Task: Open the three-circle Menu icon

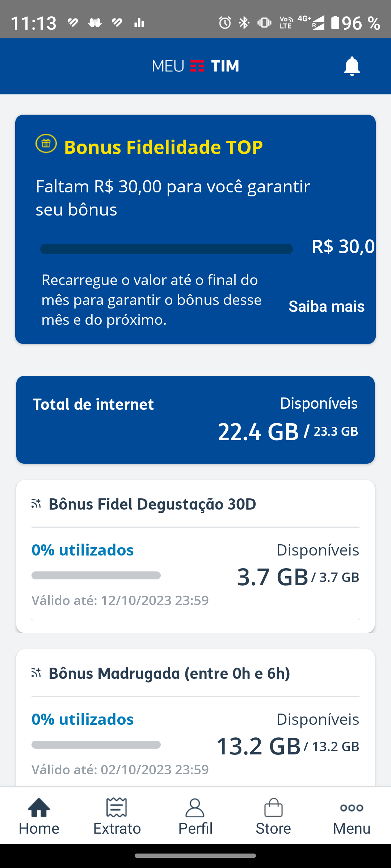Action: point(352,808)
